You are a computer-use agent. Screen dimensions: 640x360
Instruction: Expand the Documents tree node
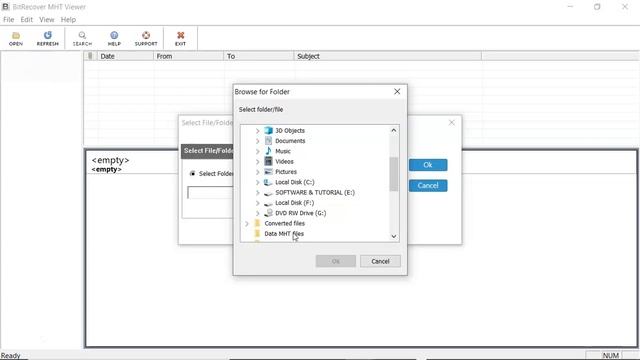(x=258, y=141)
